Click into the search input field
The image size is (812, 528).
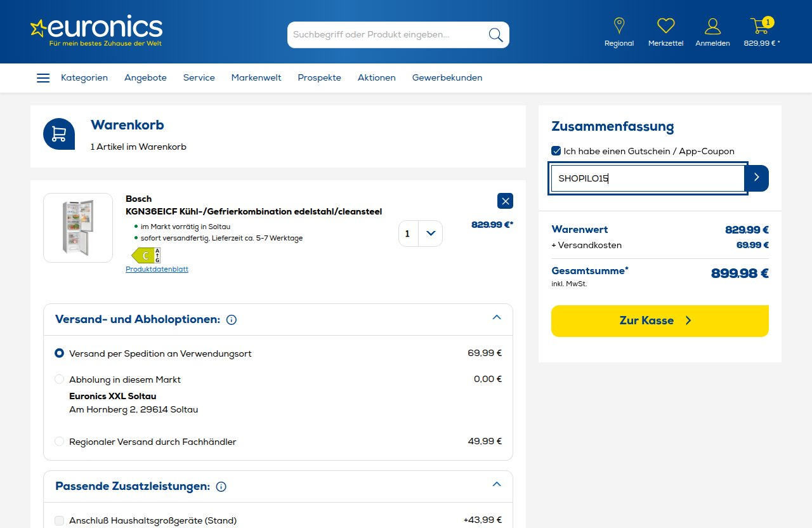[388, 34]
